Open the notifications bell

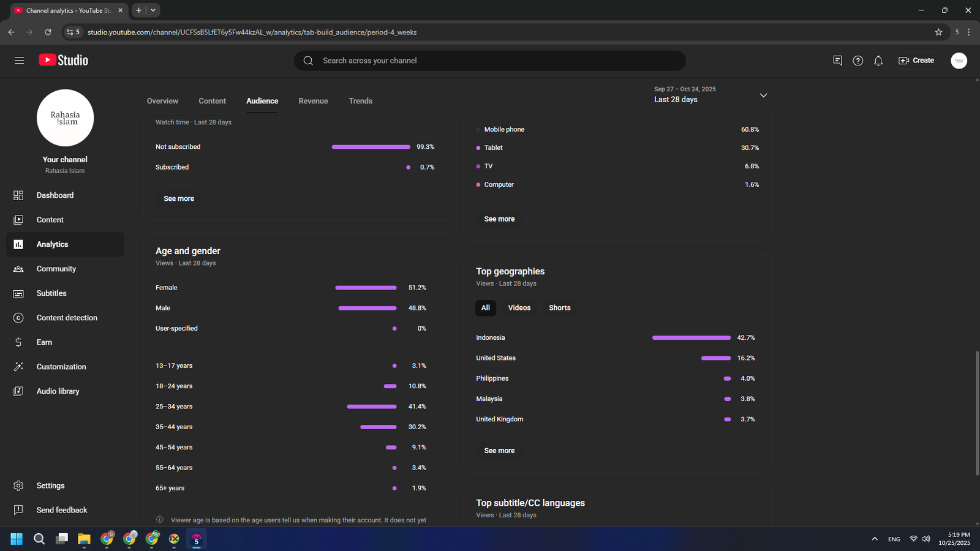(x=878, y=61)
